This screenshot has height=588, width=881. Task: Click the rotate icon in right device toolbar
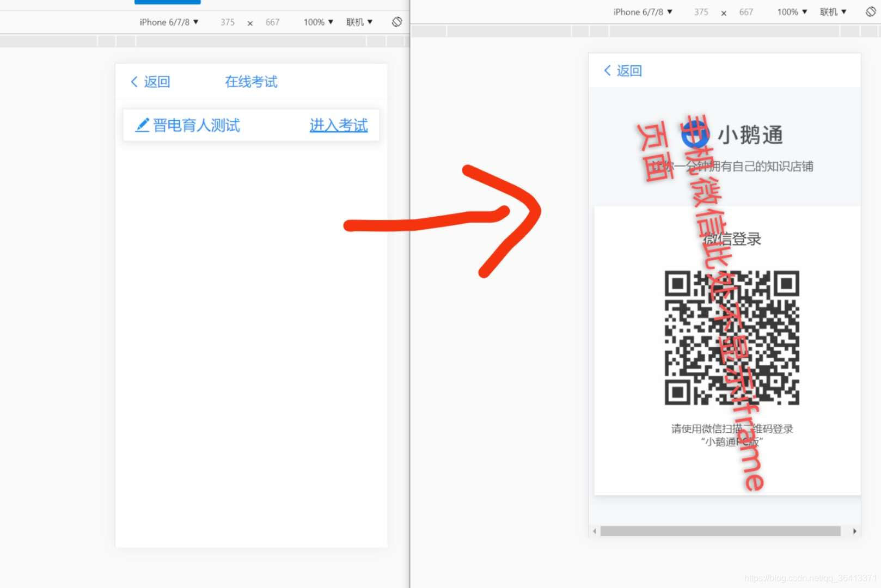871,11
